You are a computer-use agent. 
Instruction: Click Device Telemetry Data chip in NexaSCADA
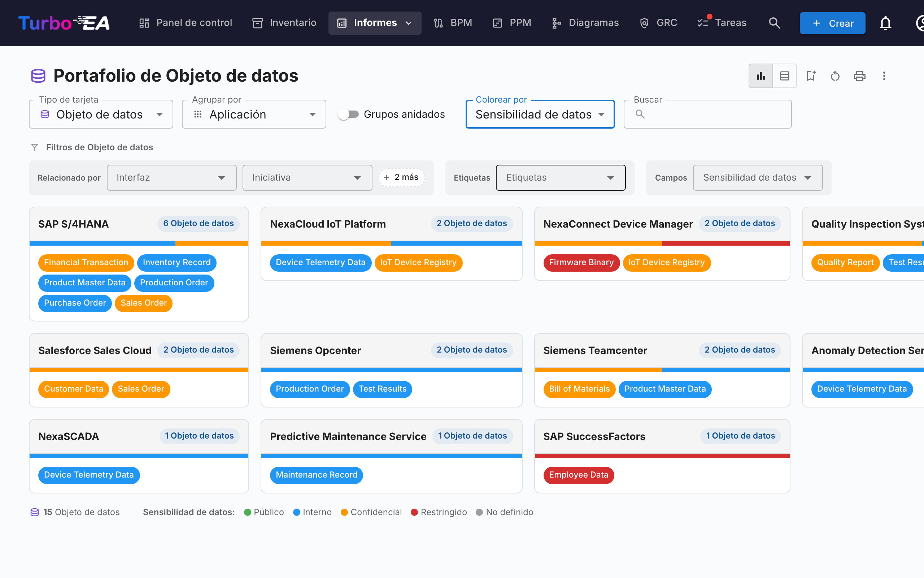click(x=88, y=475)
